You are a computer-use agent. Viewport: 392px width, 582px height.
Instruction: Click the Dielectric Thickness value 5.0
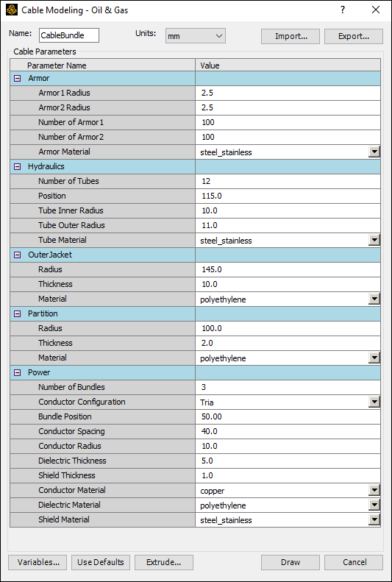[288, 461]
